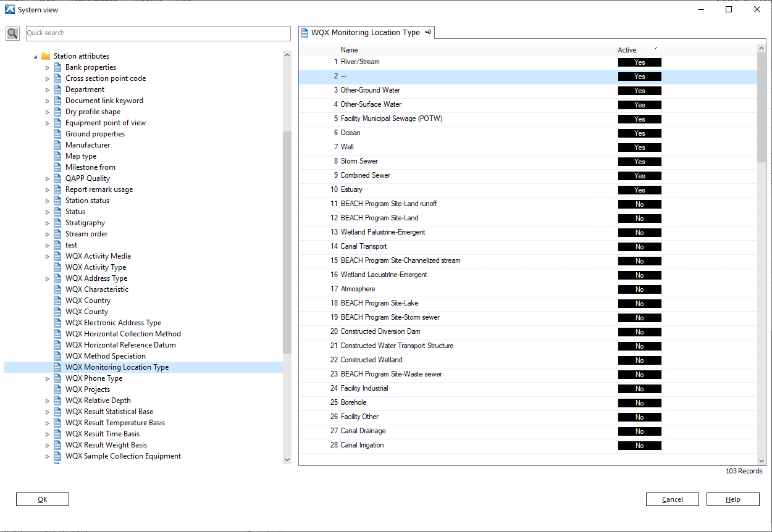Viewport: 772px width, 532px height.
Task: Toggle Active value for Other-Ground Water
Action: [639, 91]
